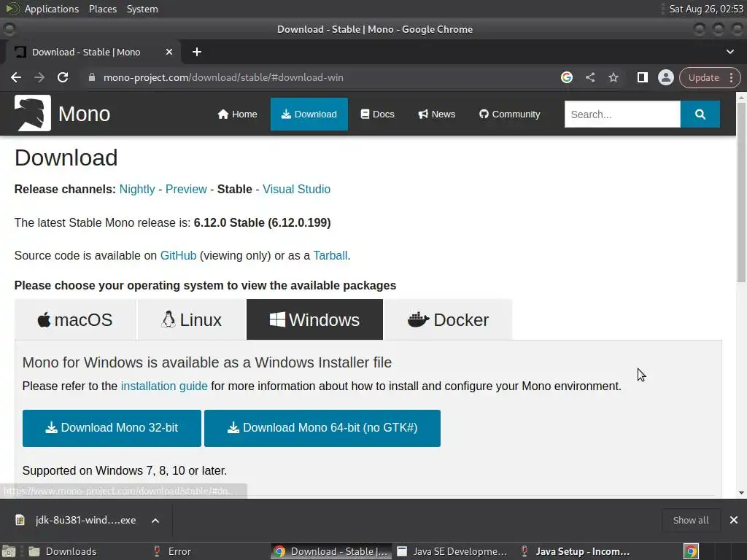Click the Mono site search field
Screen dimensions: 747x560
click(622, 114)
